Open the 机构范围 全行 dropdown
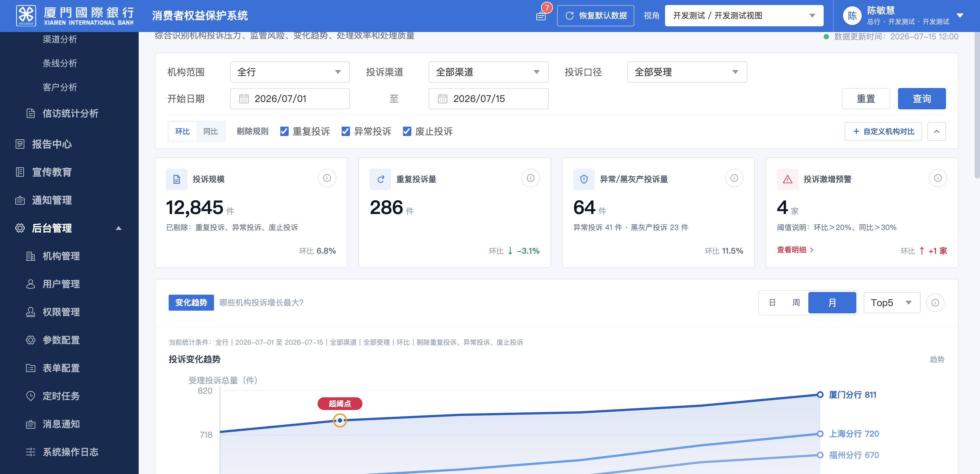 coord(290,72)
